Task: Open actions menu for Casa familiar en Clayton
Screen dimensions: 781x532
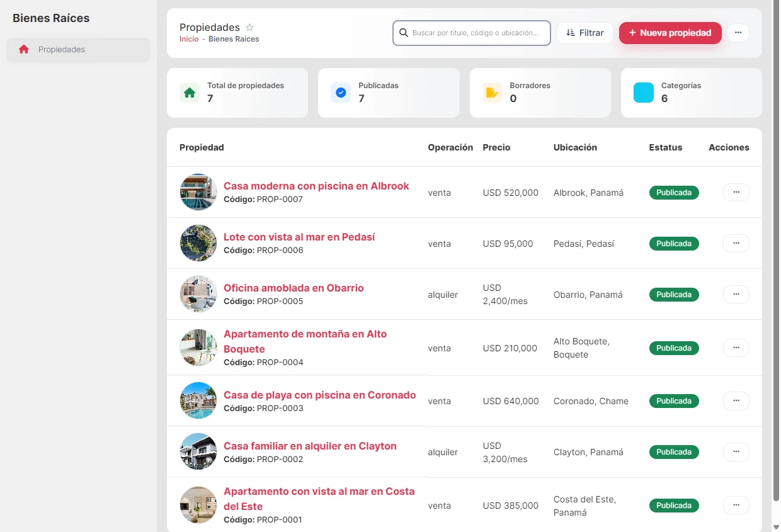Action: point(736,451)
